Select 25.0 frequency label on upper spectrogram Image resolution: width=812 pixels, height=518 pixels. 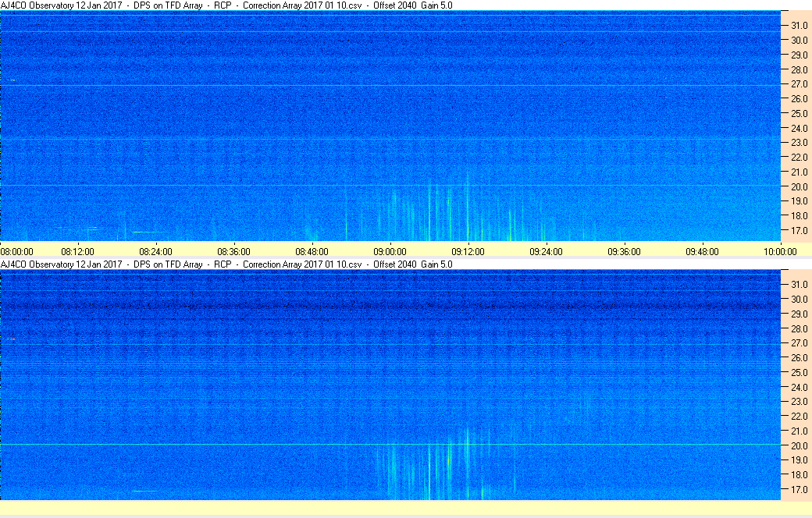pyautogui.click(x=799, y=113)
